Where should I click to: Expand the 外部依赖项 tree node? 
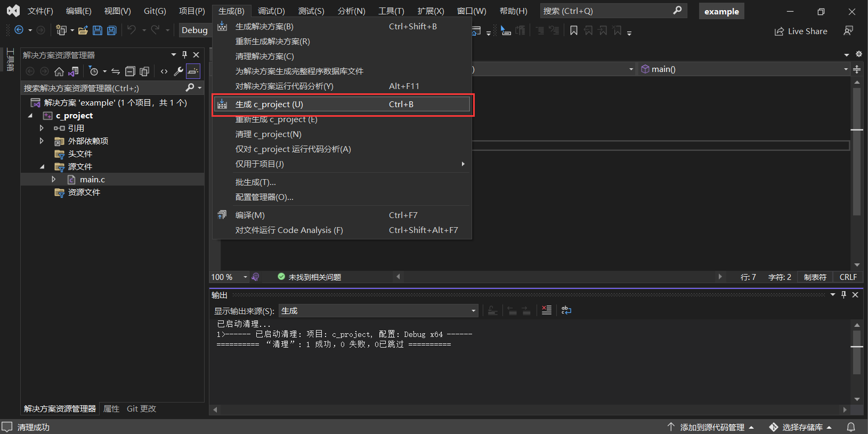(42, 141)
